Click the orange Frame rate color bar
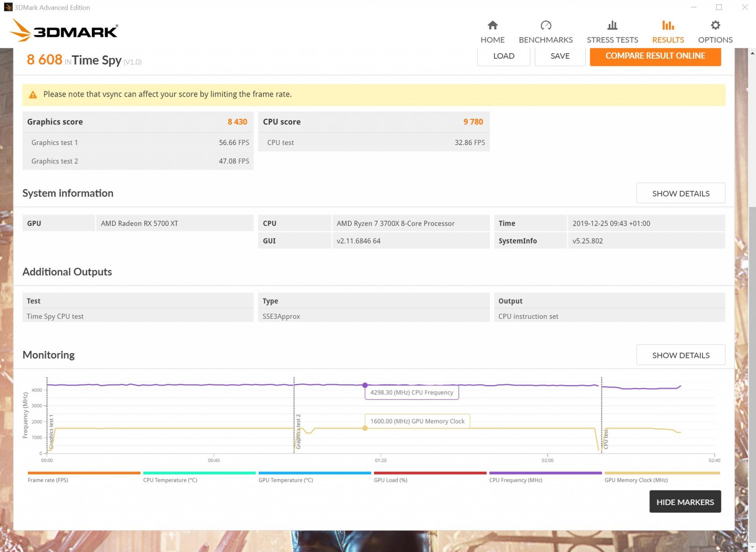Screen dimensions: 756x552 pos(84,473)
